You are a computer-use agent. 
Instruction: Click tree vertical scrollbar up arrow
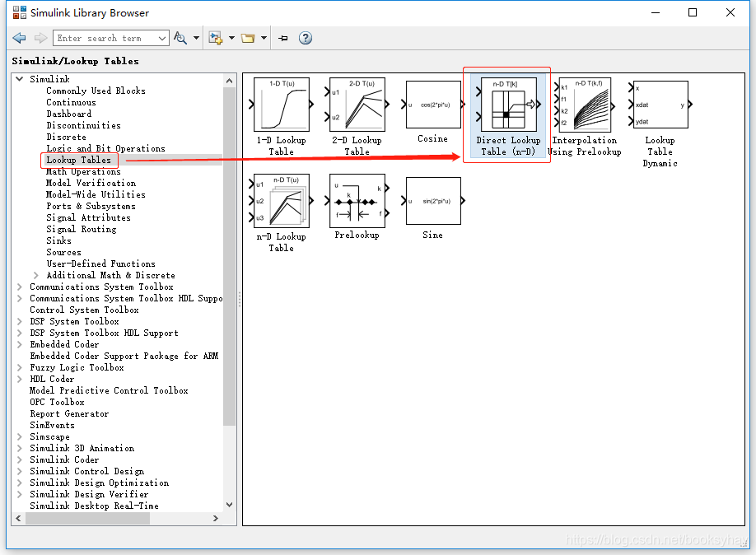(x=230, y=81)
